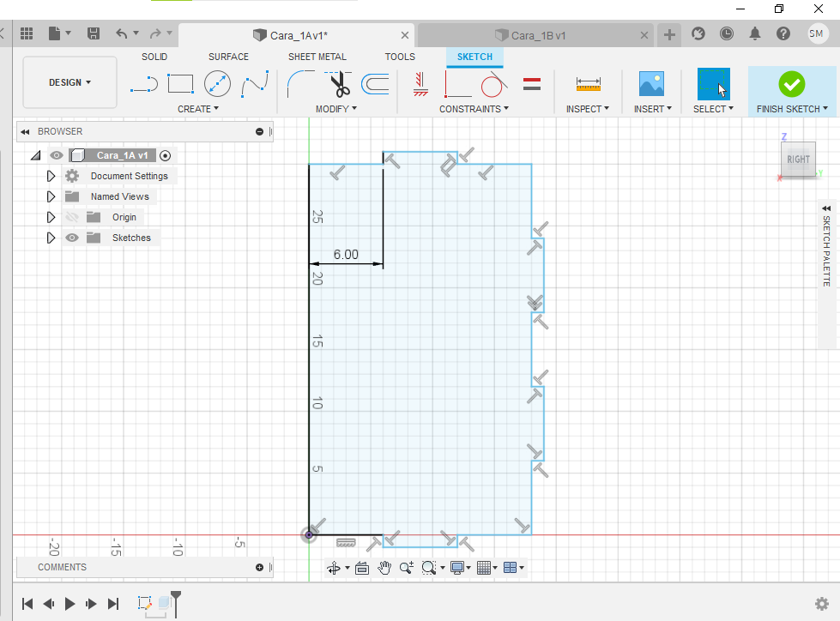Select the Offset tool in Modify

click(375, 84)
